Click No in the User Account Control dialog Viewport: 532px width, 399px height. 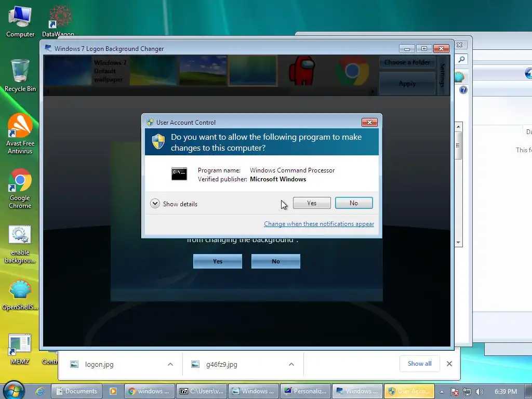tap(353, 203)
